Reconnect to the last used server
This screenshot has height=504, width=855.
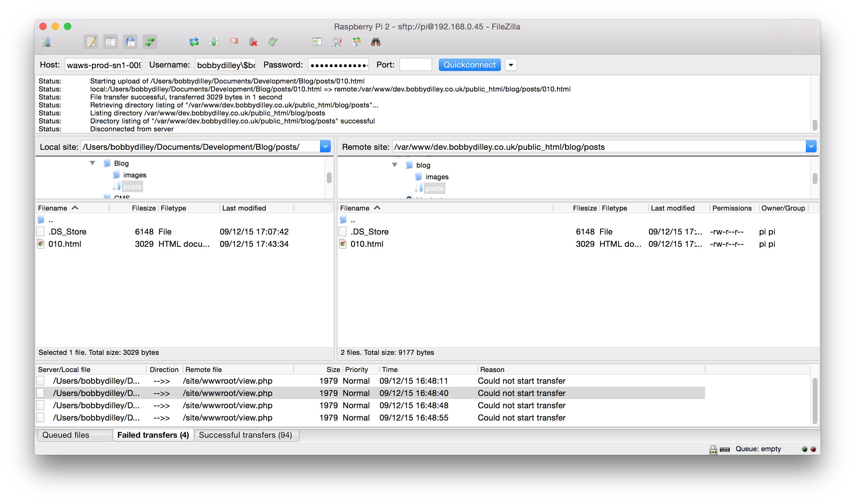273,42
